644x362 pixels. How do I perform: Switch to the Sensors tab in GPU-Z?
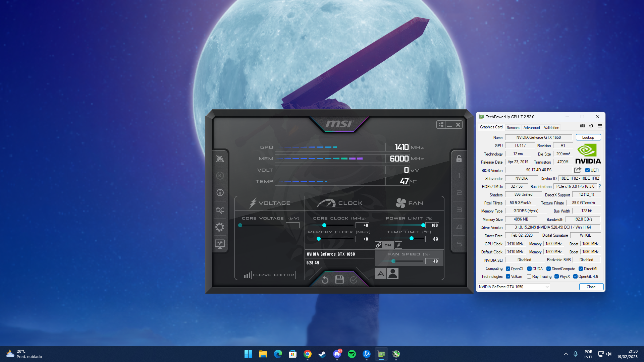pos(513,128)
